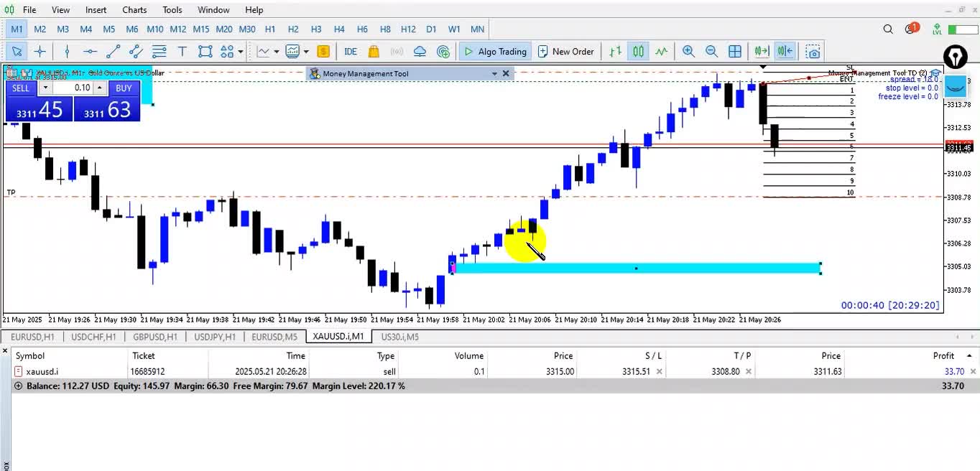980x471 pixels.
Task: Switch chart to candlestick mode
Action: point(638,52)
